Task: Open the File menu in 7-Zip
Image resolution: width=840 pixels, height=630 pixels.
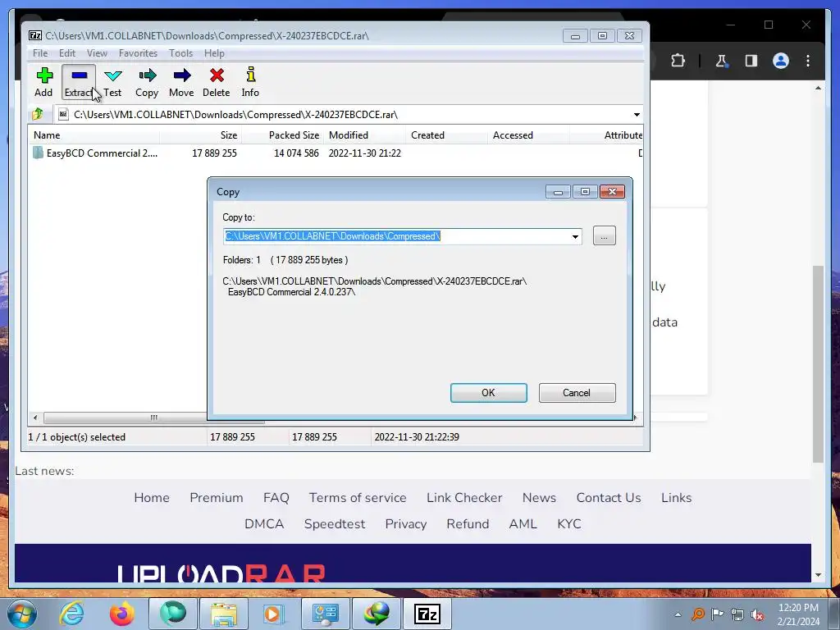Action: (x=40, y=53)
